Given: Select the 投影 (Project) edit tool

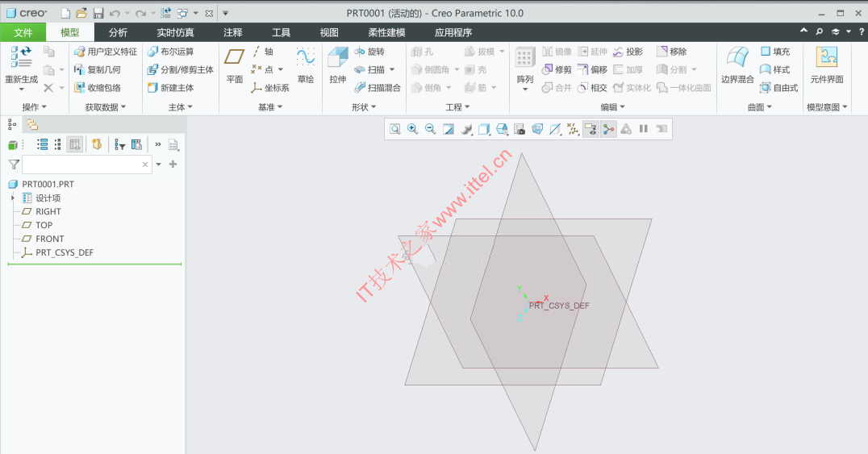Looking at the screenshot, I should point(628,52).
